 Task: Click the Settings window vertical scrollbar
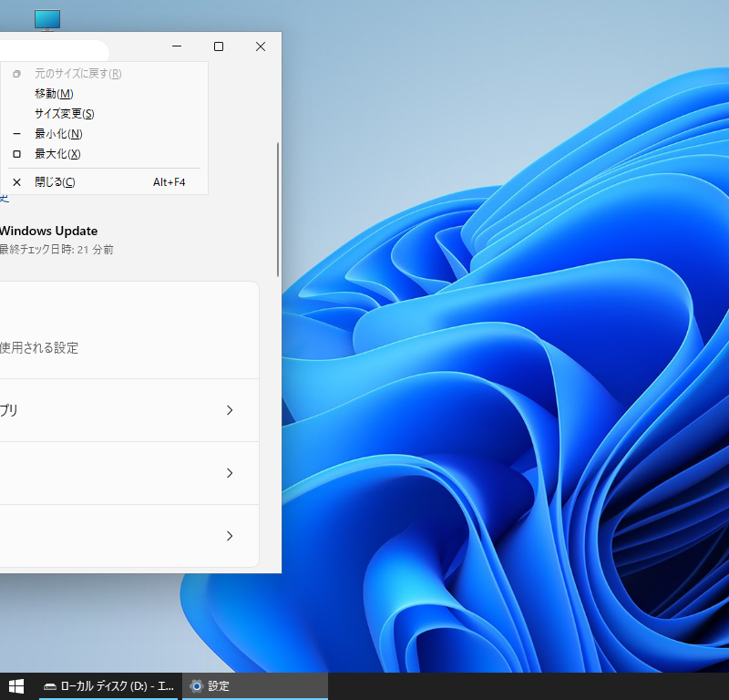click(278, 210)
